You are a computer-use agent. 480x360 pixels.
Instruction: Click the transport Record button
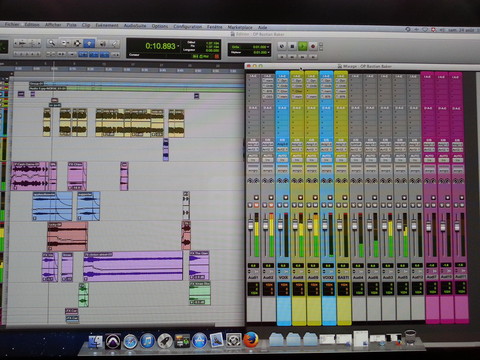coord(313,46)
